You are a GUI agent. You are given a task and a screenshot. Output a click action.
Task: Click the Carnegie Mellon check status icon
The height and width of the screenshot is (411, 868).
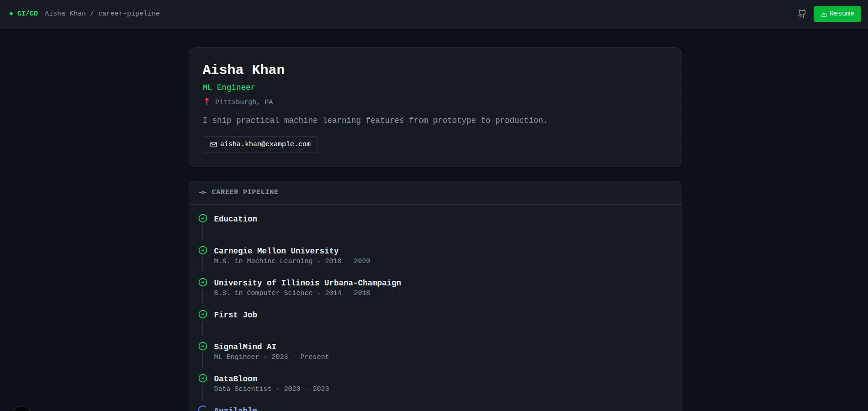203,250
